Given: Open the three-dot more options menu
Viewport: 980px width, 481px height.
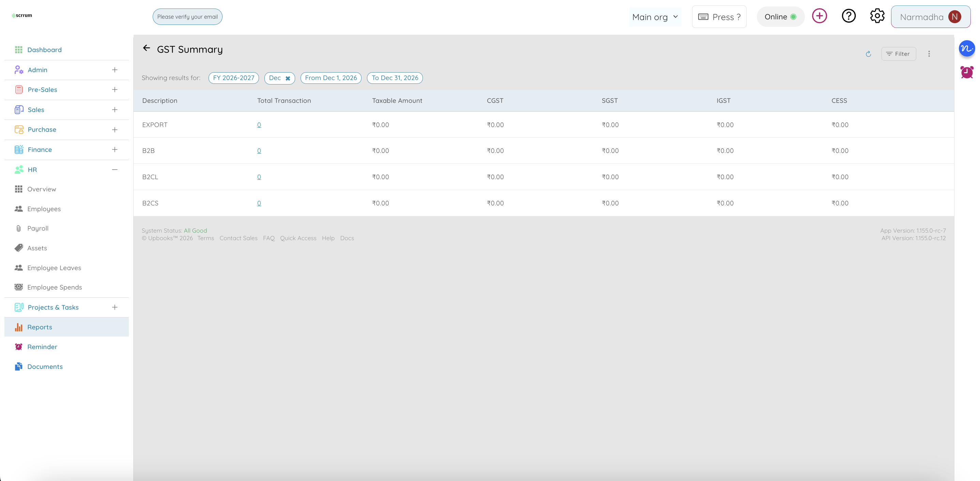Looking at the screenshot, I should tap(929, 54).
